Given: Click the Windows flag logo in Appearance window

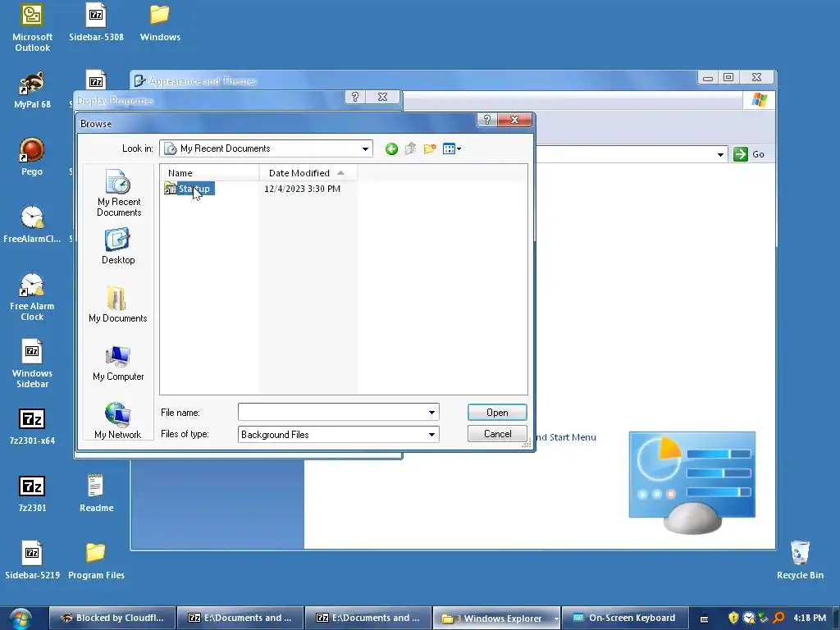Looking at the screenshot, I should pyautogui.click(x=759, y=100).
